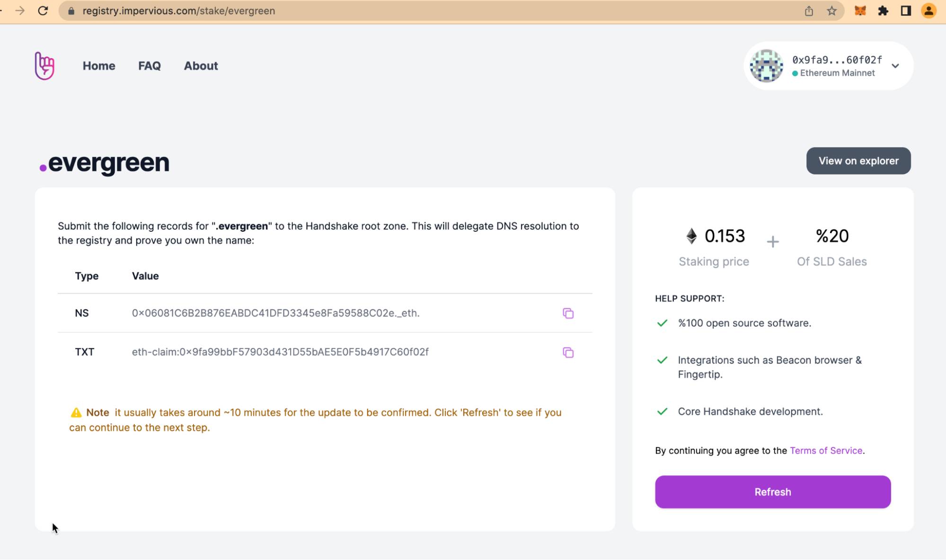Open the About page
This screenshot has width=946, height=560.
coord(201,66)
